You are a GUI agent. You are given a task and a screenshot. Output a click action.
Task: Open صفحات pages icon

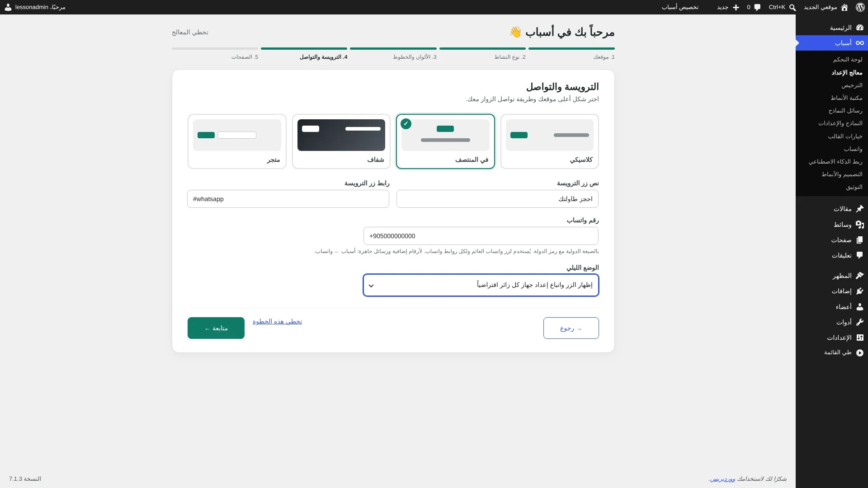click(860, 240)
